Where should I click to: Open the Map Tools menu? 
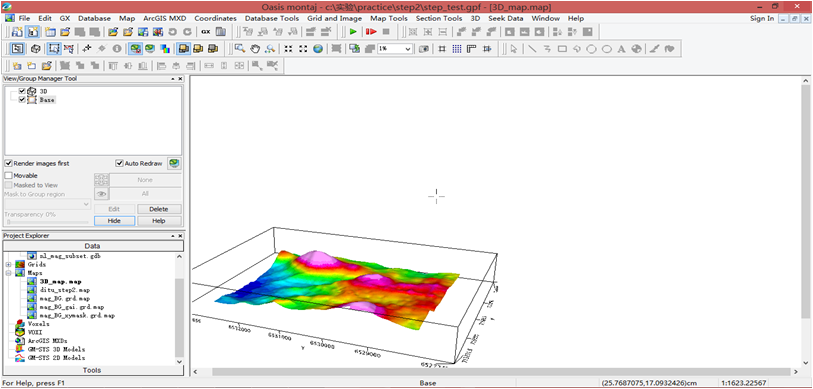coord(389,18)
